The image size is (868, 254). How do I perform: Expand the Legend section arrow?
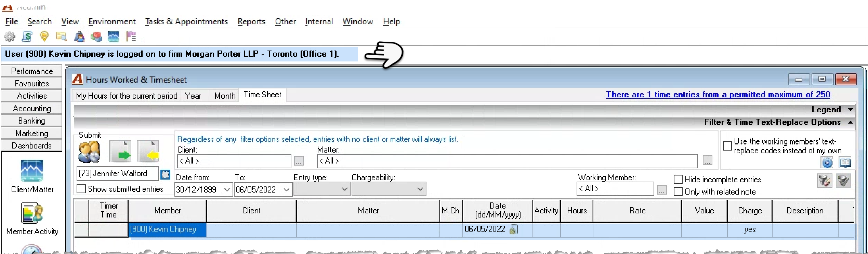851,110
